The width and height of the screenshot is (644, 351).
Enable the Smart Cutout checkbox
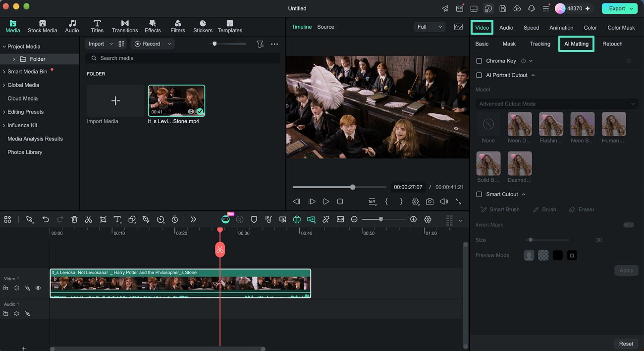click(x=479, y=195)
